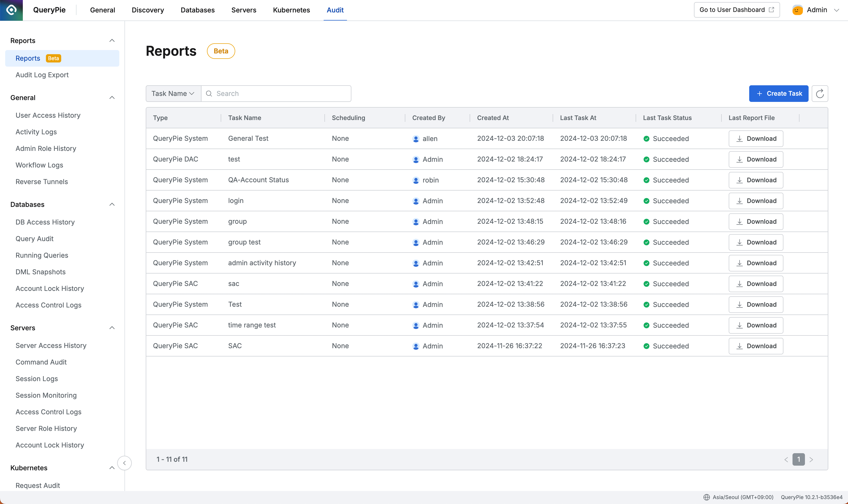Click the Succeeded check icon for sac
The image size is (848, 504).
click(646, 284)
